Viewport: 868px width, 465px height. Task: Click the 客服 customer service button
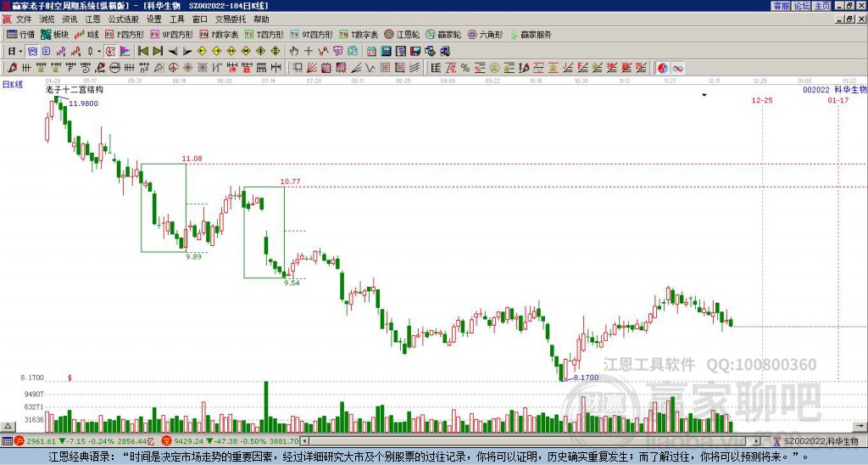click(x=782, y=6)
